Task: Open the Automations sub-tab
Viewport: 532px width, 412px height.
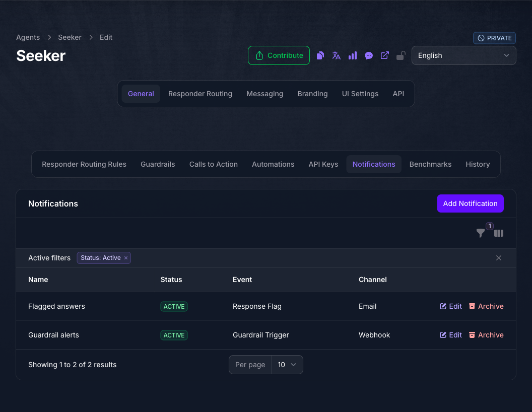Action: click(x=273, y=165)
